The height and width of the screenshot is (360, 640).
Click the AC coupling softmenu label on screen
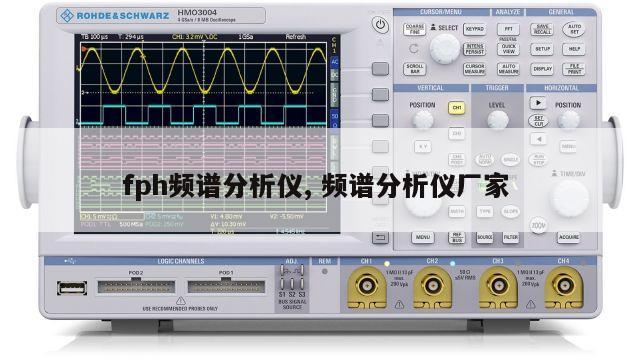pos(335,62)
